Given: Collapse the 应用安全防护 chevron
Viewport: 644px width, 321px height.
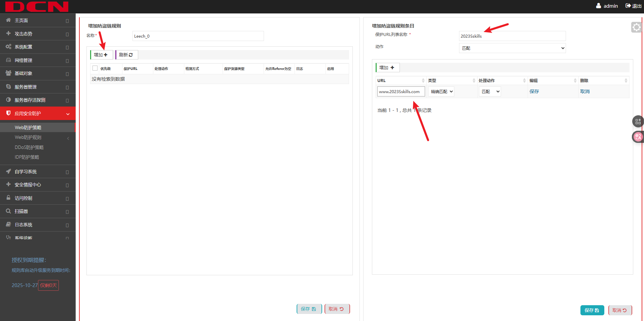Looking at the screenshot, I should pos(68,114).
